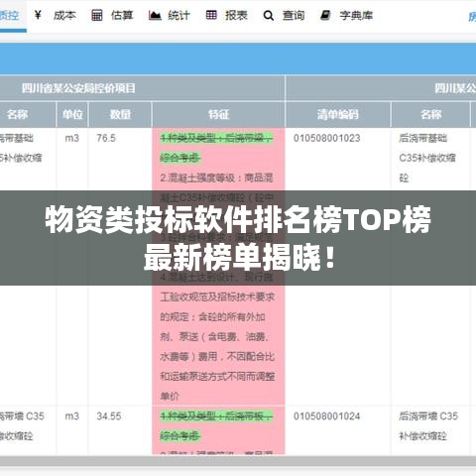Open the 查询 tab

pos(294,15)
